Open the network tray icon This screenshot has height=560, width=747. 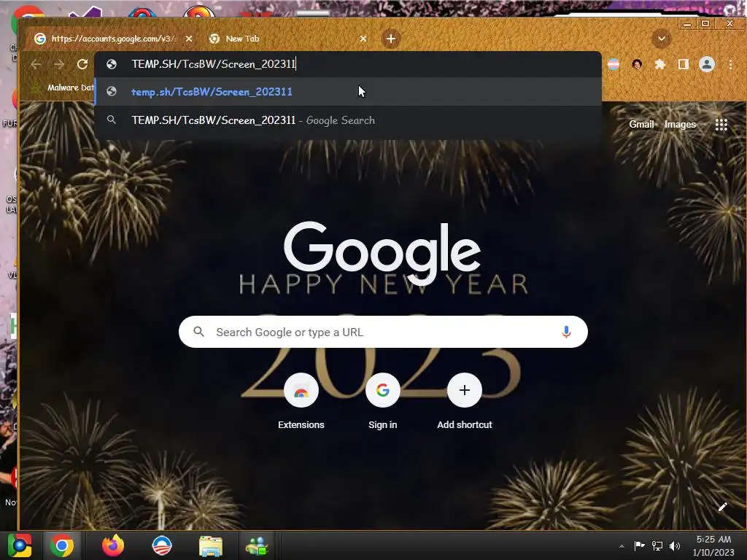point(657,545)
